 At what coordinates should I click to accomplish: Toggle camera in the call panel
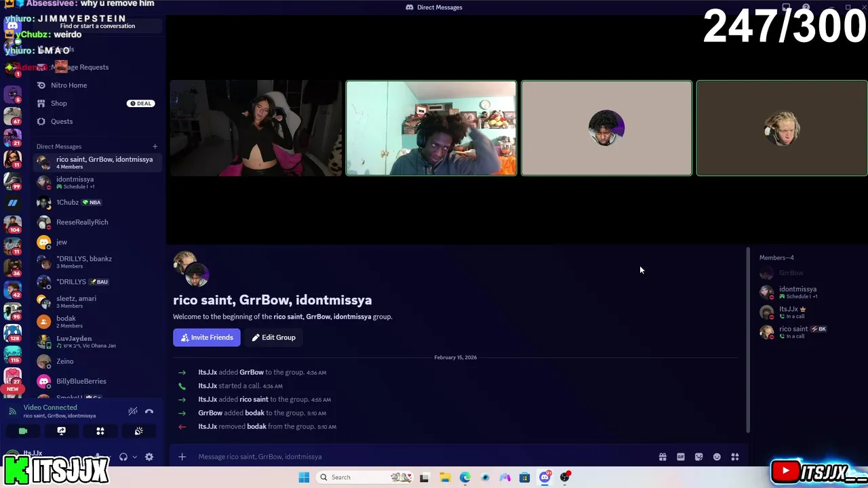(22, 431)
